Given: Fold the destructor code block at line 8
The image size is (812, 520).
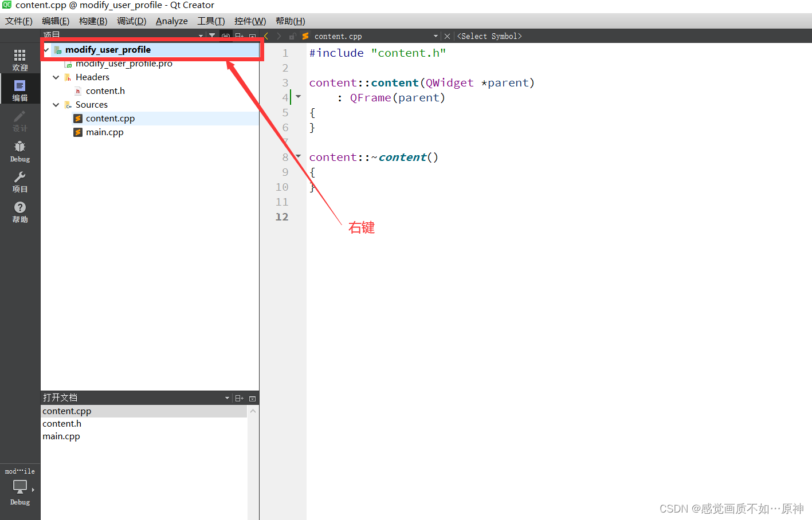Looking at the screenshot, I should click(298, 156).
